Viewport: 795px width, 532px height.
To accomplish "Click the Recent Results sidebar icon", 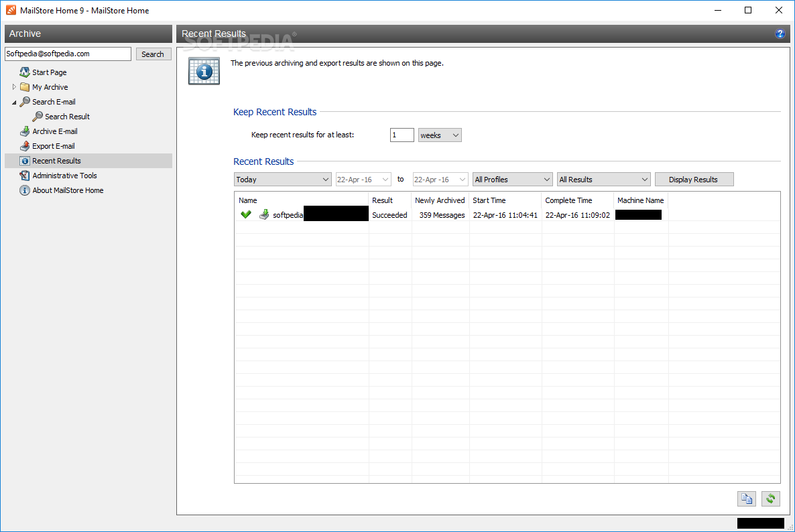I will pos(24,161).
